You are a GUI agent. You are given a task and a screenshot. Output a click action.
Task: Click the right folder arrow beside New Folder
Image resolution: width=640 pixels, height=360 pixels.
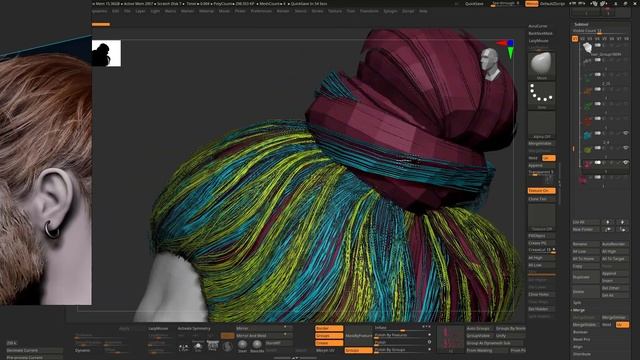[622, 229]
